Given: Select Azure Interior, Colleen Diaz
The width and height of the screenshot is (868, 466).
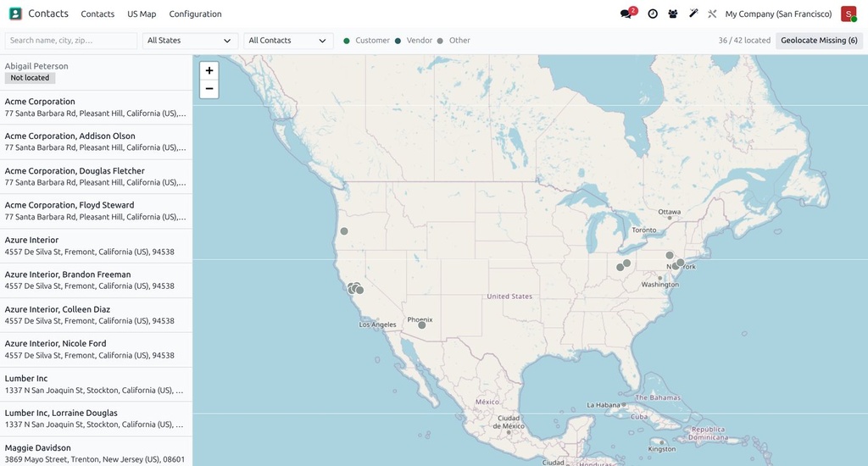Looking at the screenshot, I should pos(96,315).
